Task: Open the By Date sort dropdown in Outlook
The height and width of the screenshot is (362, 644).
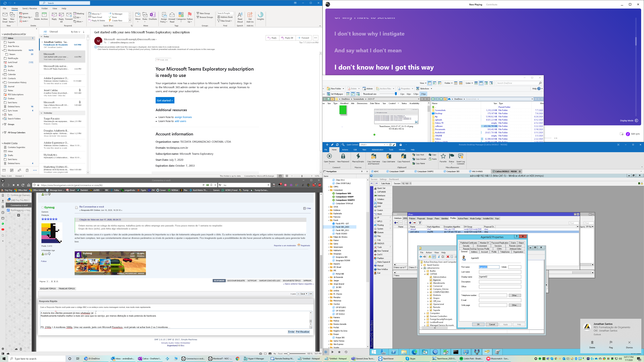Action: tap(75, 32)
